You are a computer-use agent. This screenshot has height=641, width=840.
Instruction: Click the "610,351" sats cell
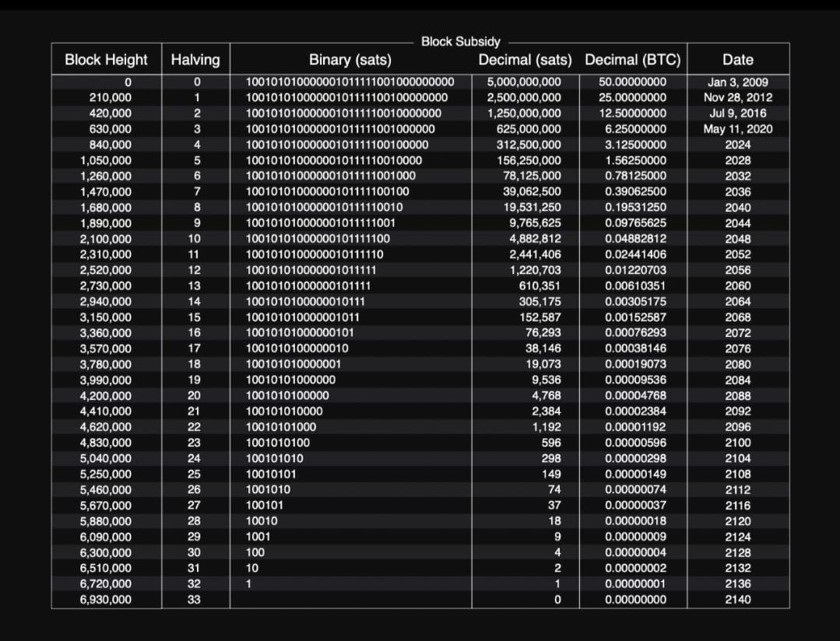pyautogui.click(x=540, y=285)
